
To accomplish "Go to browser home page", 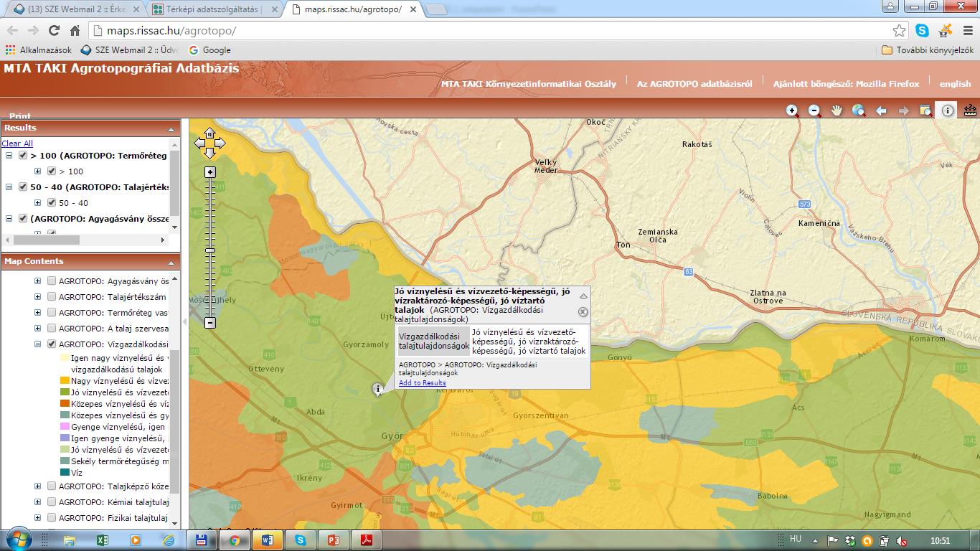I will coord(75,31).
